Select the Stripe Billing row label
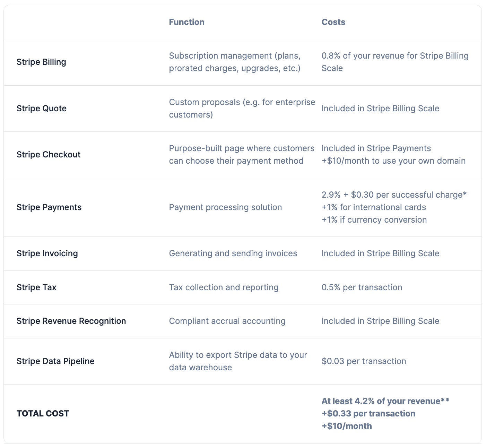 41,62
